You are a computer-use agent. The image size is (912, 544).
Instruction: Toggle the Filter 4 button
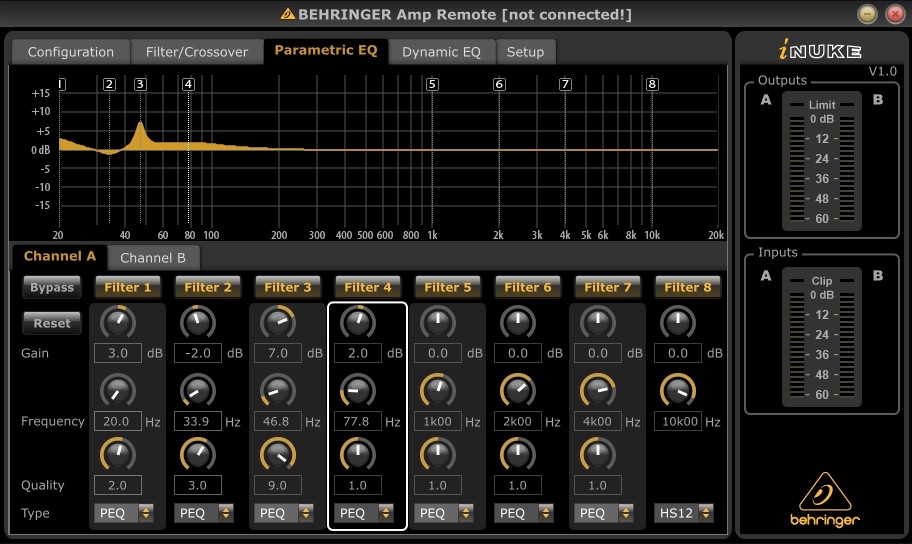click(x=368, y=287)
